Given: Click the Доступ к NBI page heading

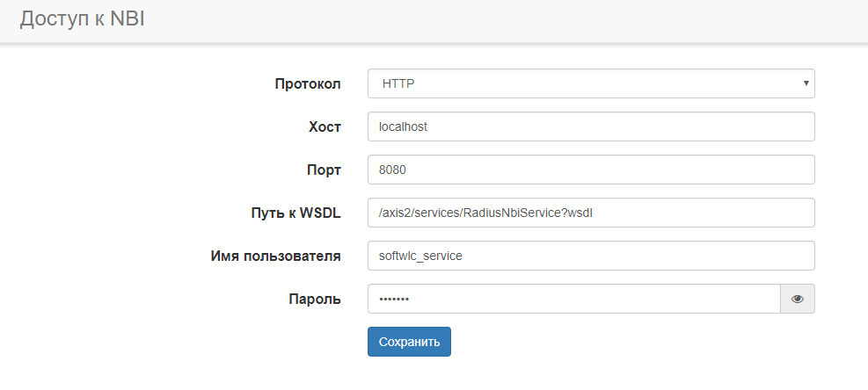Looking at the screenshot, I should point(82,20).
